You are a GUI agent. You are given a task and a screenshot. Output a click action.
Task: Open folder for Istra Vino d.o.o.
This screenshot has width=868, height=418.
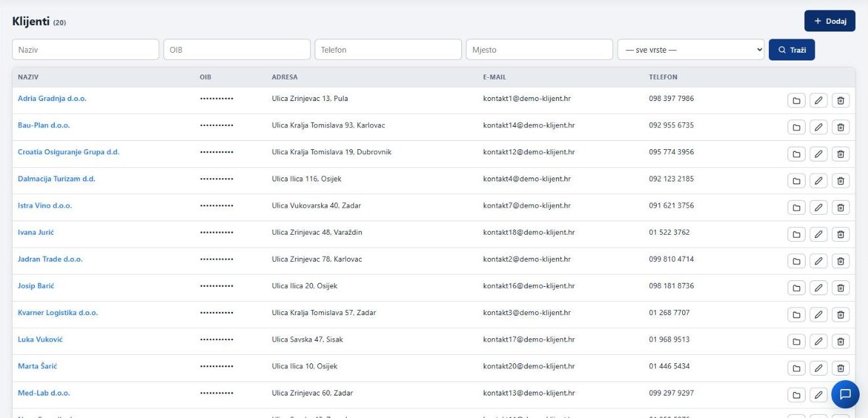[x=797, y=208]
